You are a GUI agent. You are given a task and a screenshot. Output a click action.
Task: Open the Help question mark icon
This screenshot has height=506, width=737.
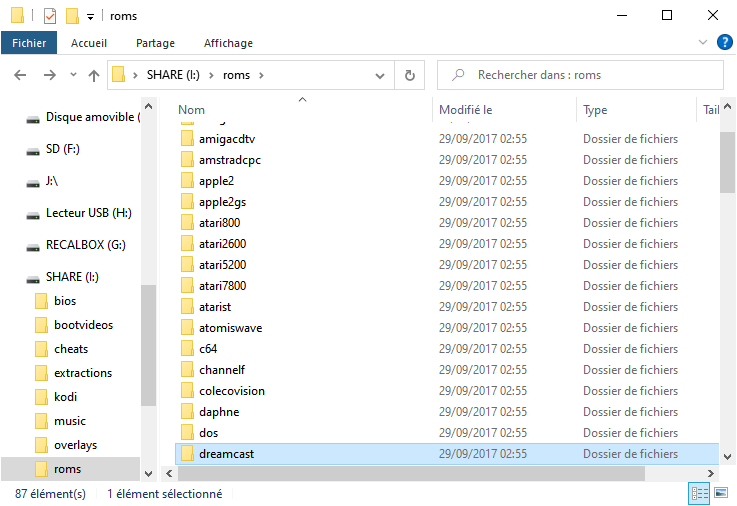point(724,43)
